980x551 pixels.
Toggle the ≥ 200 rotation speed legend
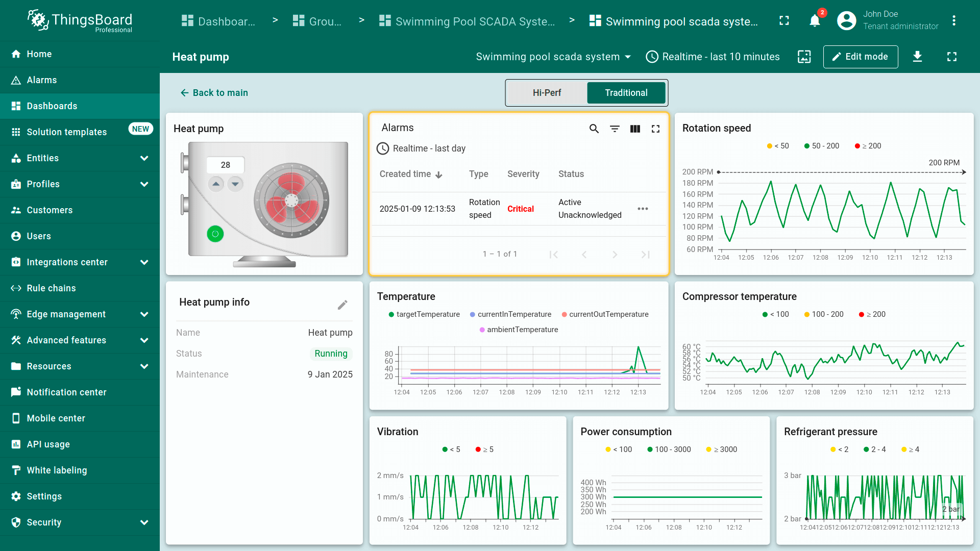868,146
